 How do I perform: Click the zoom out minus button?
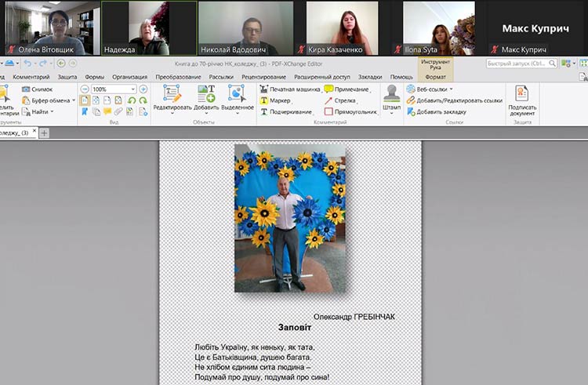(x=85, y=89)
